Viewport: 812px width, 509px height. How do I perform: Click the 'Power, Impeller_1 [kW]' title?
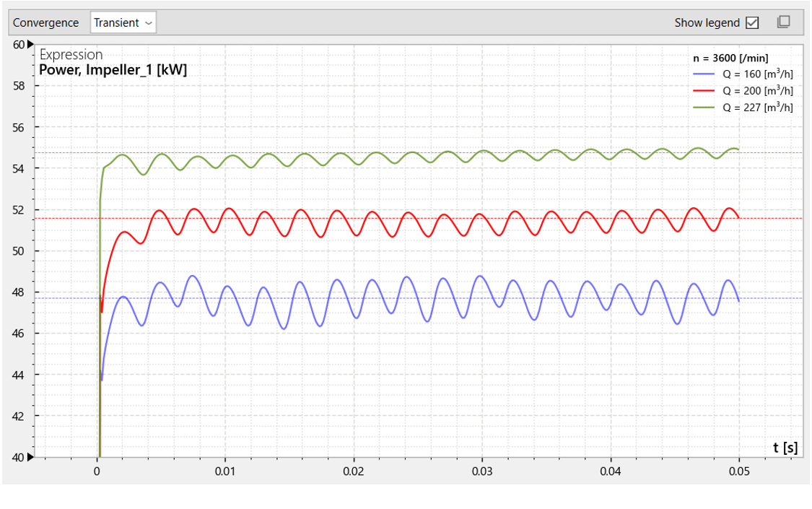pos(113,70)
